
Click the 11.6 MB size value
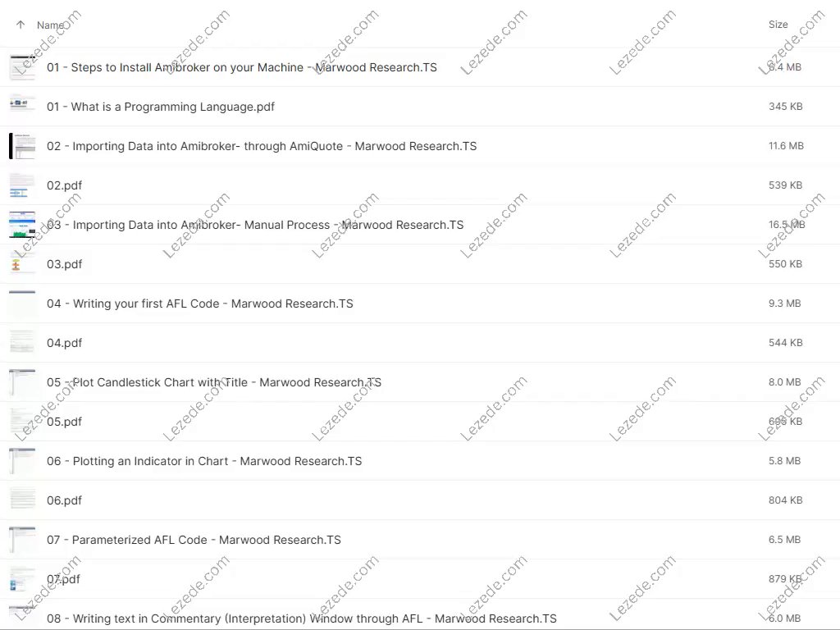[786, 146]
